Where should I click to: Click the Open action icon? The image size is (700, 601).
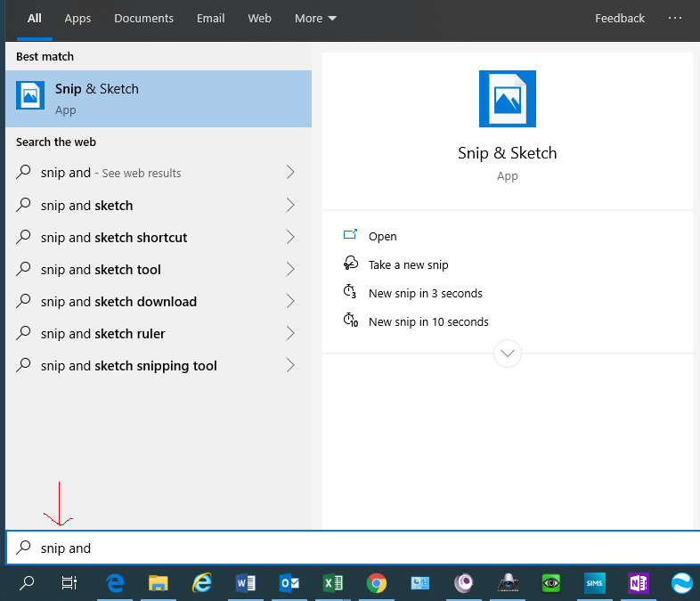[351, 234]
